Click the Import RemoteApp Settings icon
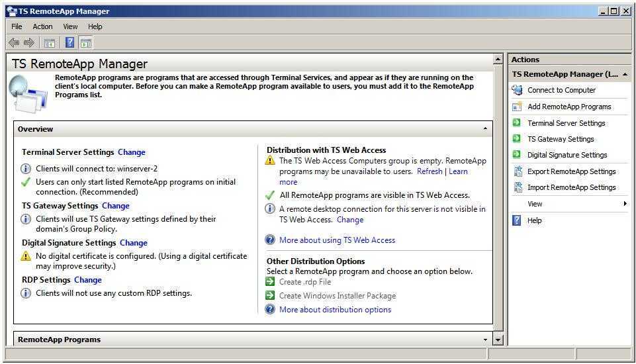636x364 pixels. pyautogui.click(x=518, y=187)
